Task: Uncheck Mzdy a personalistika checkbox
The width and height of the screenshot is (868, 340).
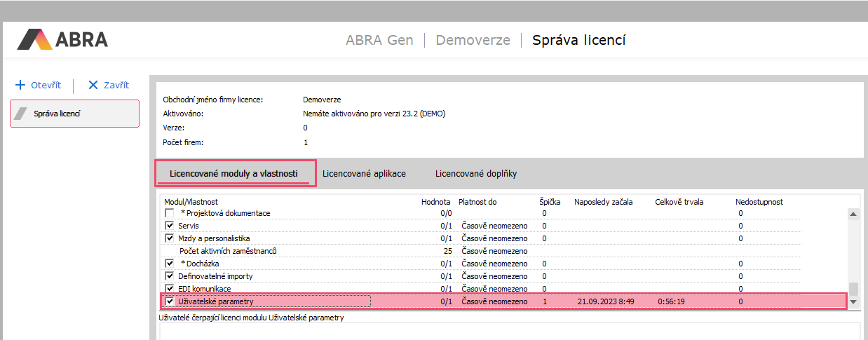Action: click(x=169, y=238)
